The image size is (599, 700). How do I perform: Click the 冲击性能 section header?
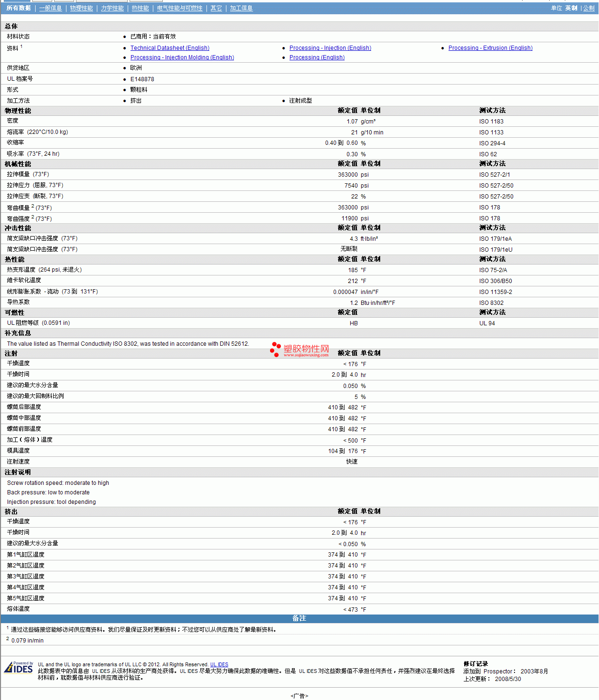(x=18, y=228)
